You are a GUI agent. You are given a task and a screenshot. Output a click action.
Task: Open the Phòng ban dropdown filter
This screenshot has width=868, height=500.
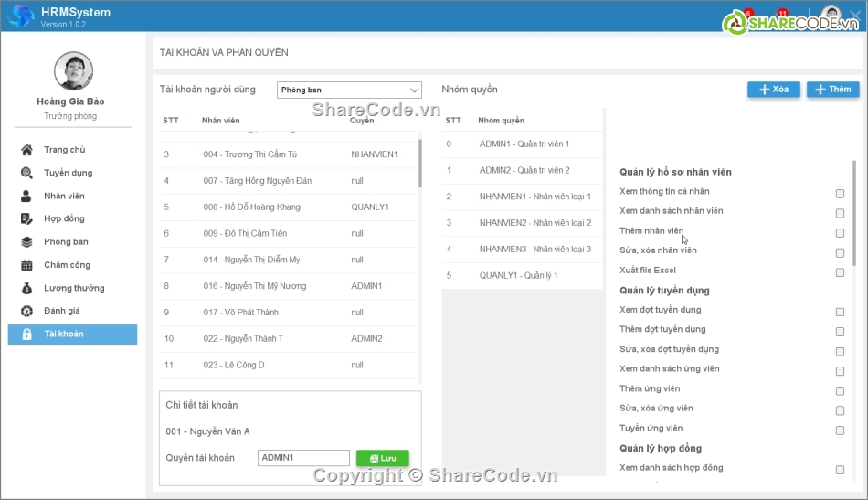349,90
